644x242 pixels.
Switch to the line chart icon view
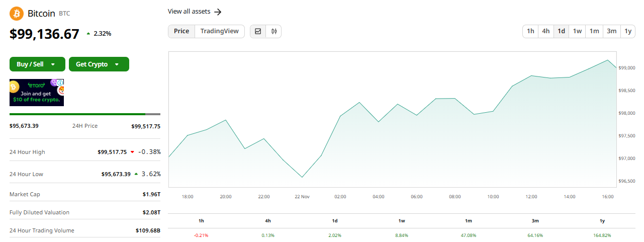pos(258,31)
